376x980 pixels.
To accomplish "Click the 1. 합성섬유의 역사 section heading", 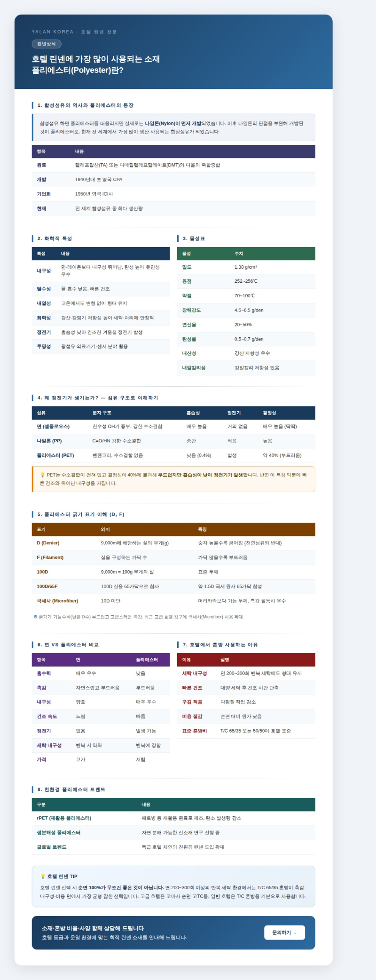I will click(x=86, y=105).
